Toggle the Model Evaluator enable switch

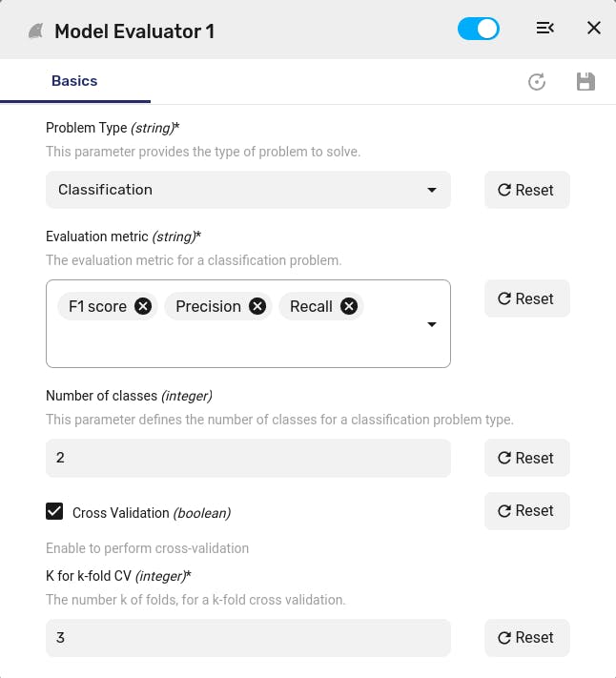[x=479, y=29]
